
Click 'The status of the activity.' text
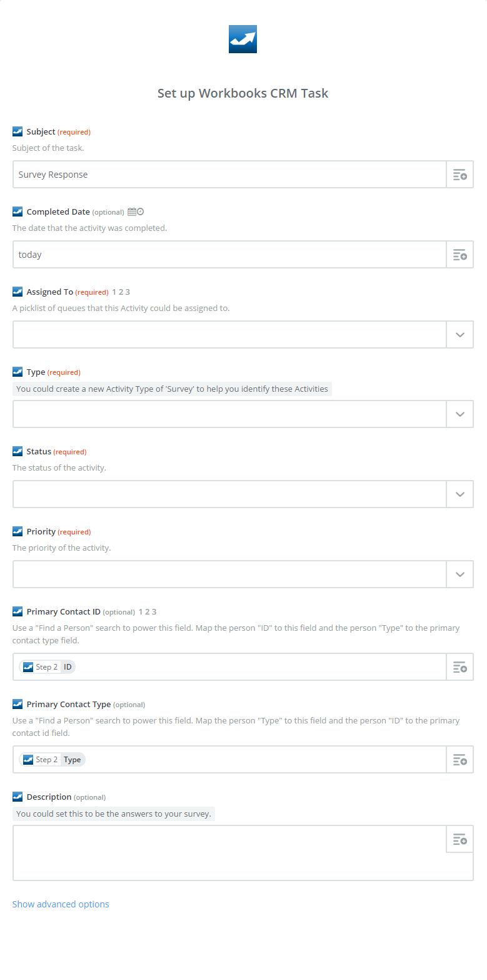coord(59,467)
